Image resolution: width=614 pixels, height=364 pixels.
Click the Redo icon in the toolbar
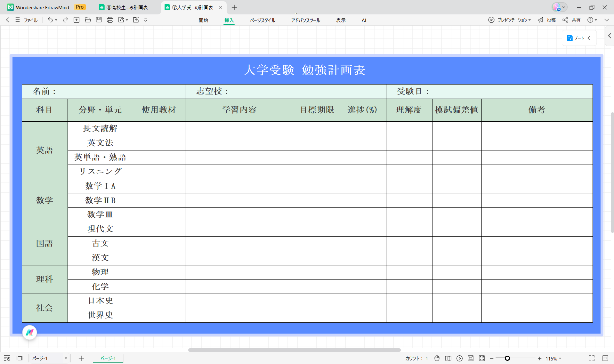[65, 20]
